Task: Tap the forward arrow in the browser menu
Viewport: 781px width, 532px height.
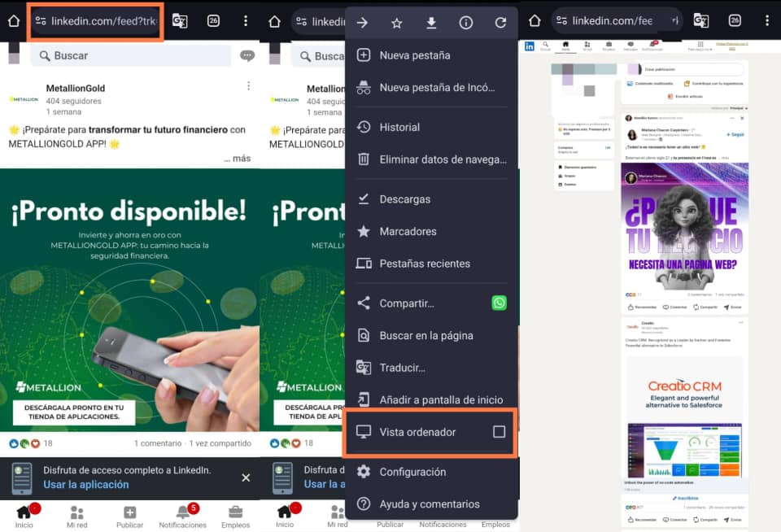Action: point(363,23)
